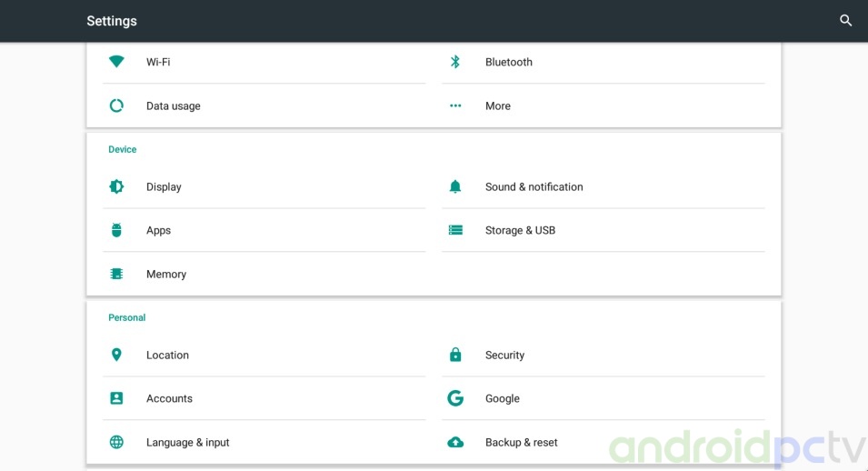Click the search magnifier icon
The image size is (868, 471).
(845, 20)
